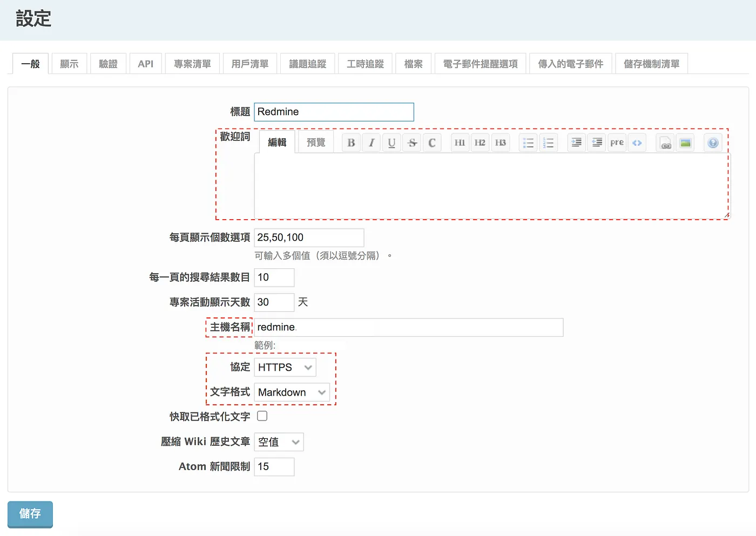Switch to the 驗證 tab
This screenshot has height=536, width=756.
pyautogui.click(x=108, y=64)
